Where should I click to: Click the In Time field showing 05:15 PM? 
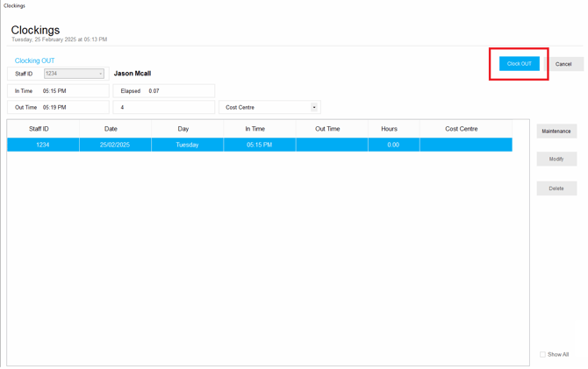tap(74, 91)
